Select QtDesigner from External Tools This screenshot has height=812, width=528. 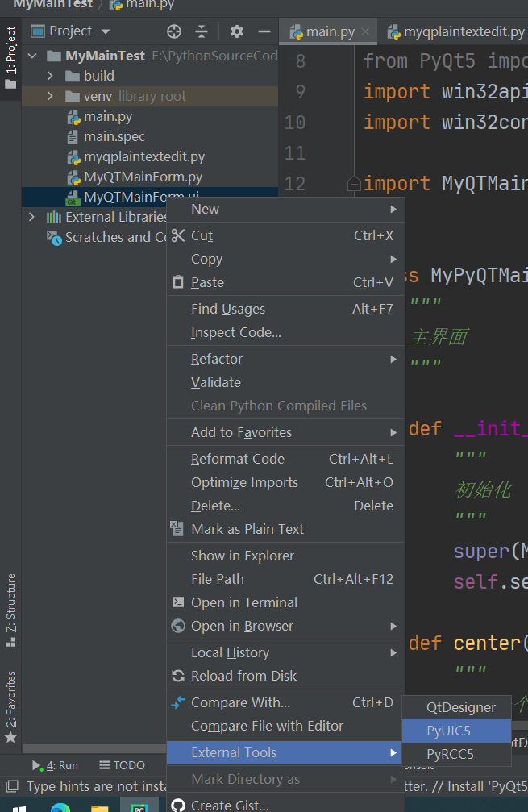[456, 707]
